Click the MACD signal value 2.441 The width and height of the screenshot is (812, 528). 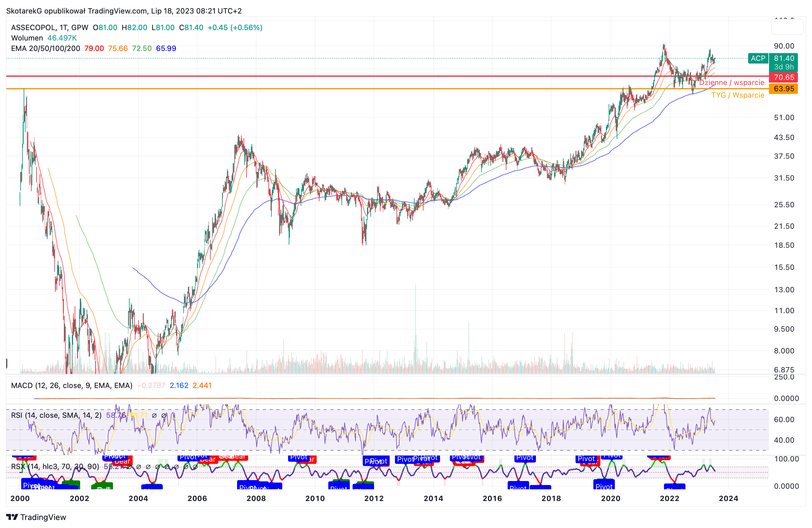pos(202,386)
